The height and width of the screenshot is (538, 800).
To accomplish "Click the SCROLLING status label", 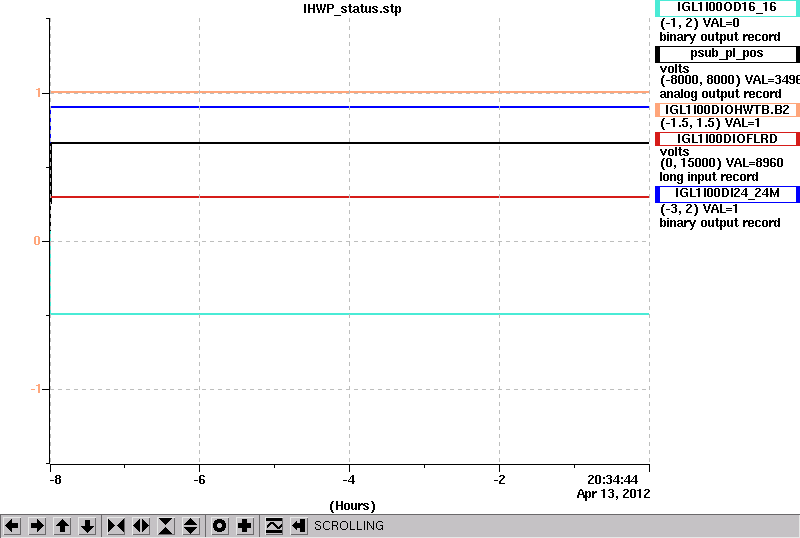I will coord(348,526).
